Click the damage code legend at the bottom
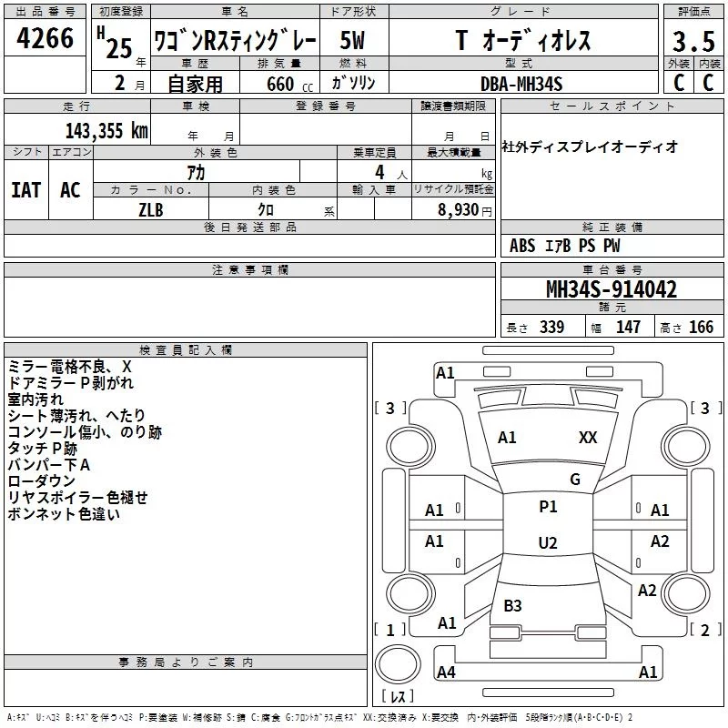The width and height of the screenshot is (728, 728). pyautogui.click(x=319, y=717)
